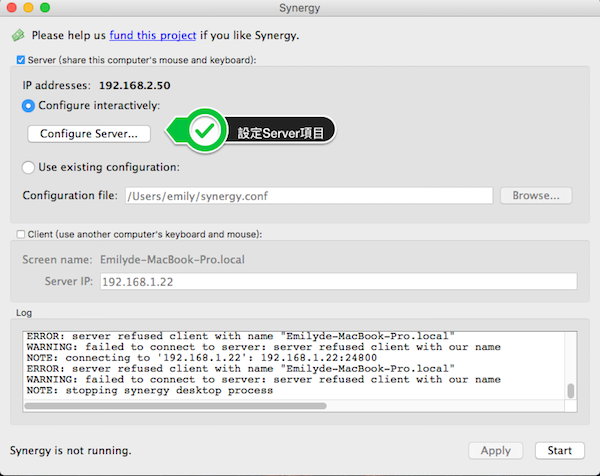
Task: Minimize the Synergy window
Action: 28,7
